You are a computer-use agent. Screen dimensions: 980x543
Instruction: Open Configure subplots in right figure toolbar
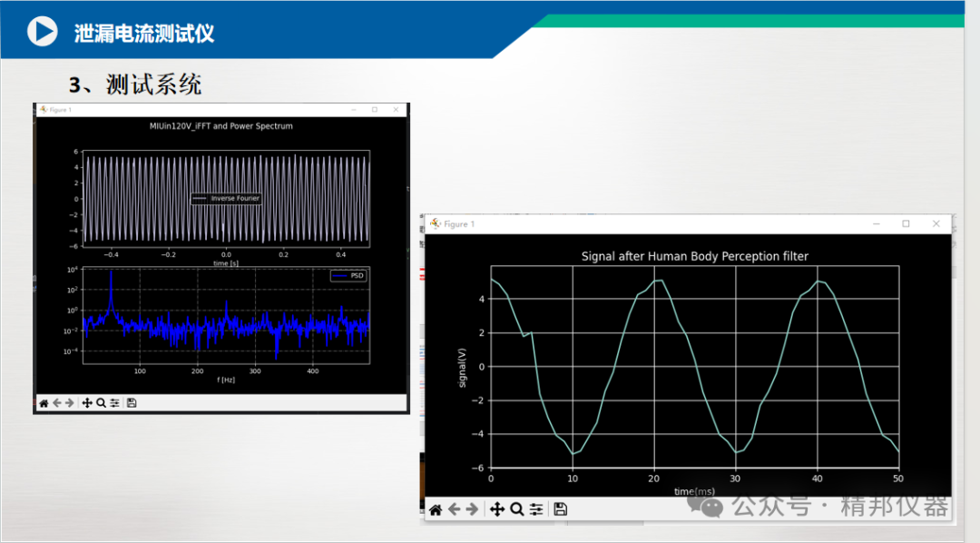(x=536, y=509)
